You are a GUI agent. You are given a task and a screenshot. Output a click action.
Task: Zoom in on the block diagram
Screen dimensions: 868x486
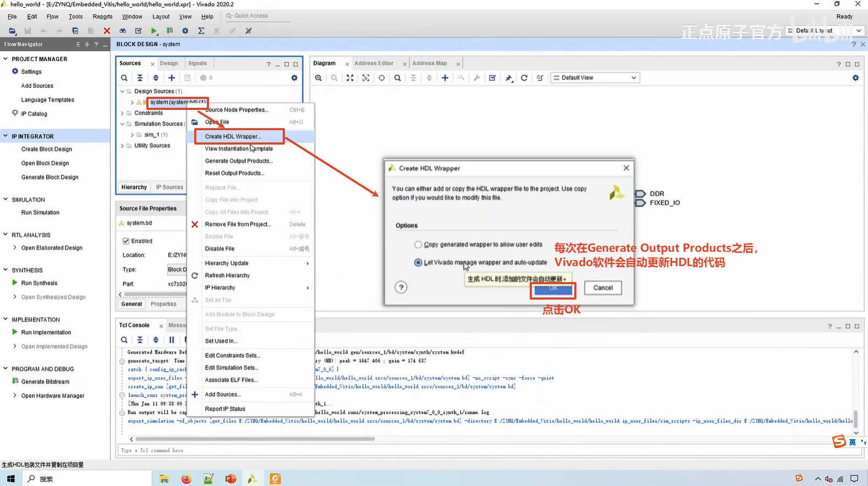tap(318, 78)
